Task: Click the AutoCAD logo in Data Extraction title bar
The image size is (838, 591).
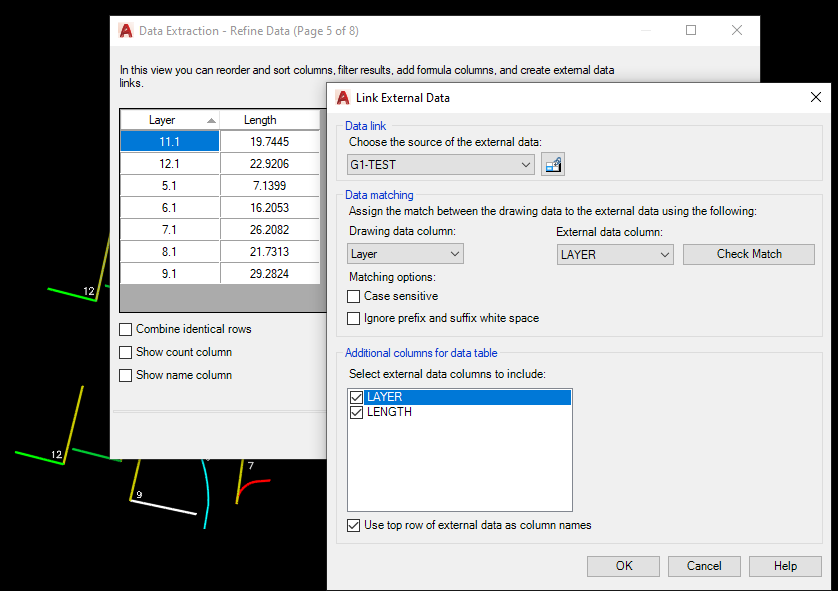Action: coord(124,30)
